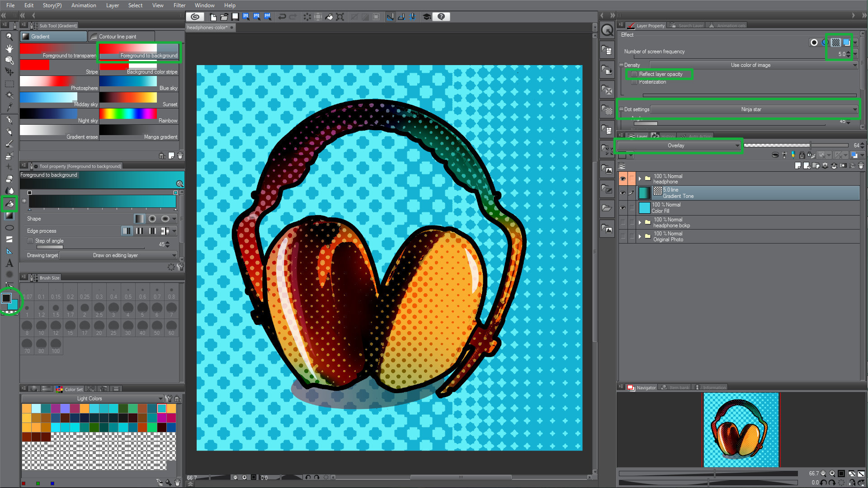
Task: Select the Eraser tool
Action: (x=9, y=179)
